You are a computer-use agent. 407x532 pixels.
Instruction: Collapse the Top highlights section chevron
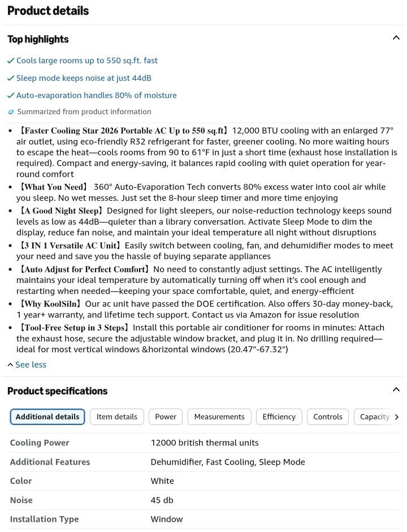(396, 38)
